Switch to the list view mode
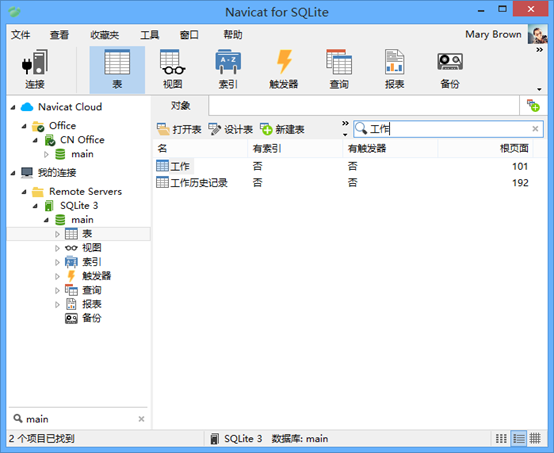Viewport: 554px width, 453px height. [x=501, y=439]
